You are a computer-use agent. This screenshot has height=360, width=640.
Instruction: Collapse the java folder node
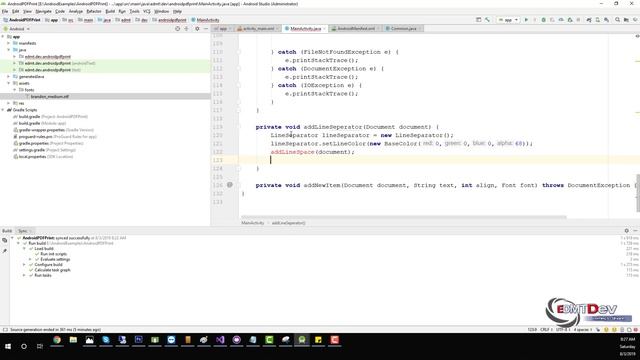(9, 50)
